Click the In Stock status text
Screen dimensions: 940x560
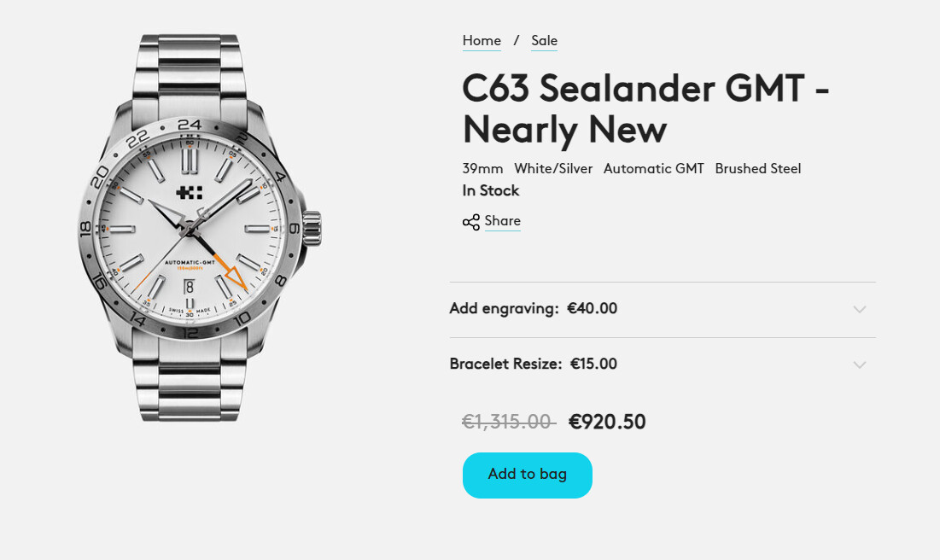point(490,190)
